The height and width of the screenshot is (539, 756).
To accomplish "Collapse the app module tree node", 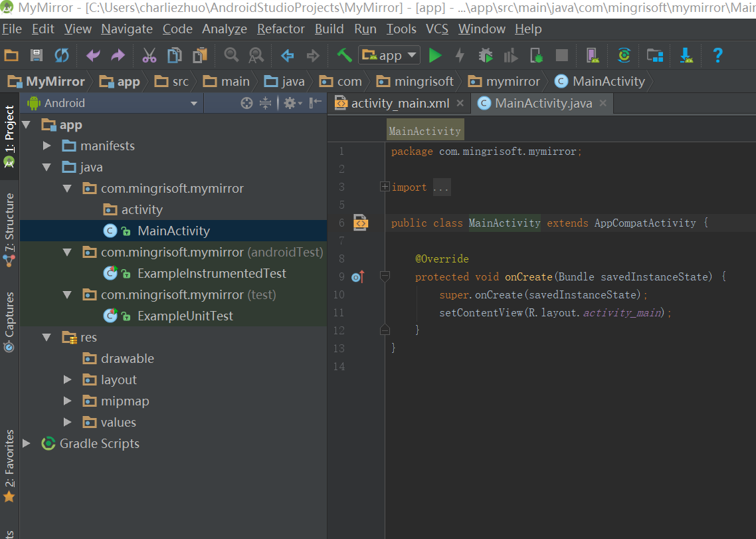I will point(27,125).
